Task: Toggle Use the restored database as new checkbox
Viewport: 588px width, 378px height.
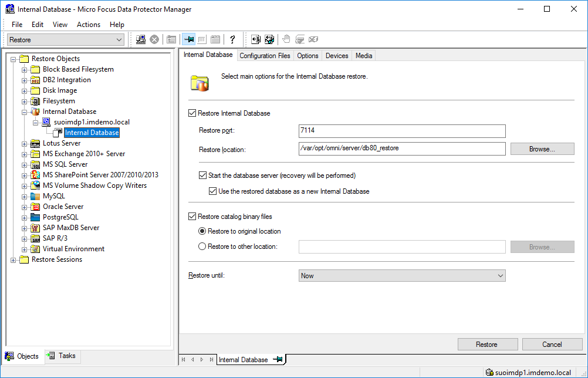Action: [212, 191]
